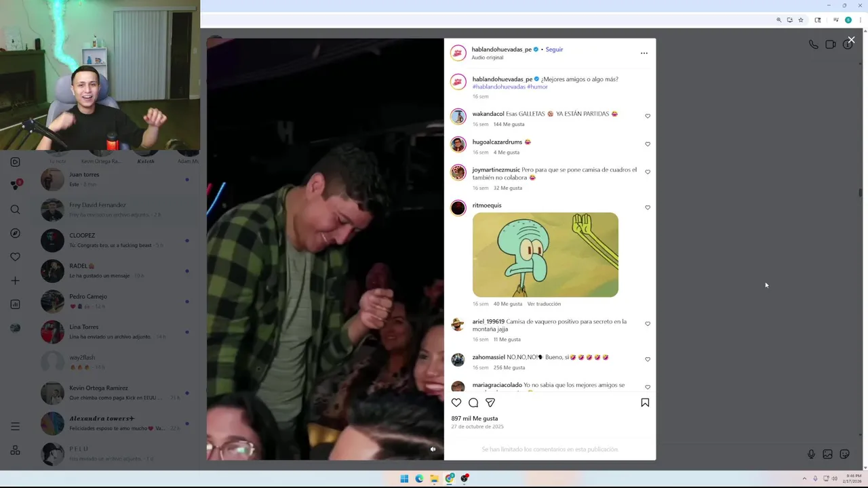Open the Squidward GIF in ritmoequis' comment

pyautogui.click(x=545, y=255)
